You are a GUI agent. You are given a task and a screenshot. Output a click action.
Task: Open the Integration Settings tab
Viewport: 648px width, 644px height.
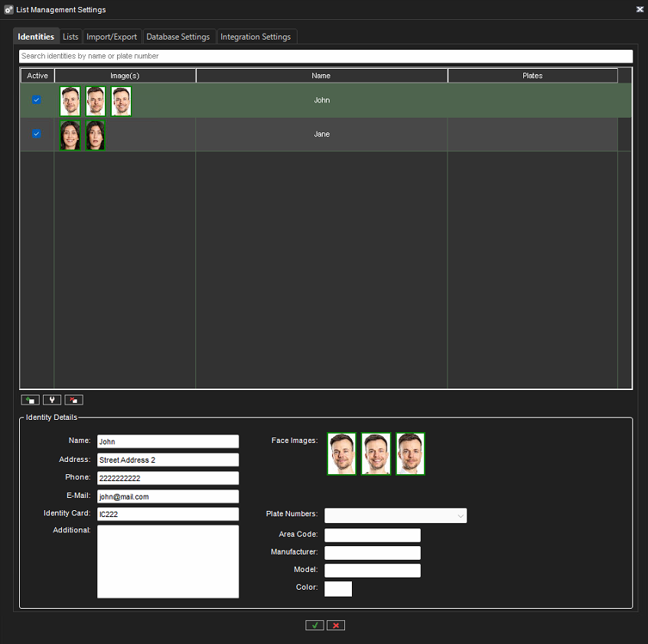click(x=256, y=37)
